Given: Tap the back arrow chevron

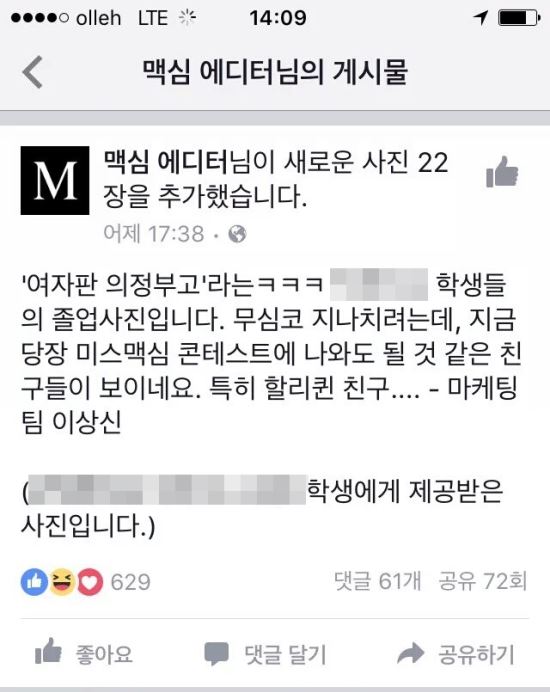Looking at the screenshot, I should pos(33,72).
